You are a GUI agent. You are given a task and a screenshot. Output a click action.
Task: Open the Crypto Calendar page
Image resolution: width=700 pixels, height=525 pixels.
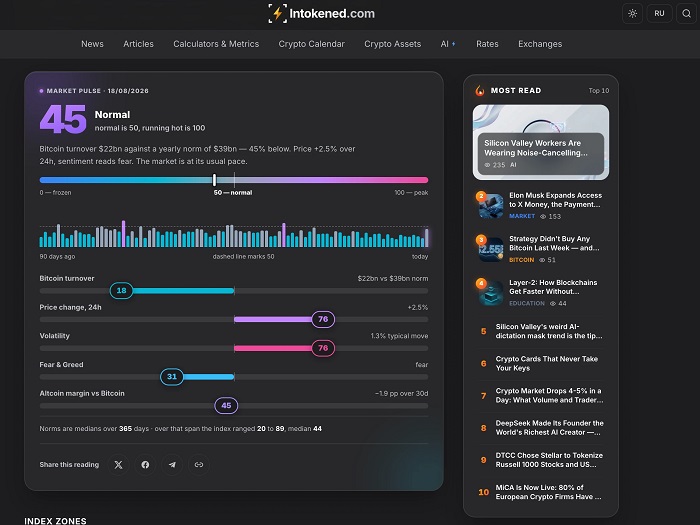pos(312,44)
